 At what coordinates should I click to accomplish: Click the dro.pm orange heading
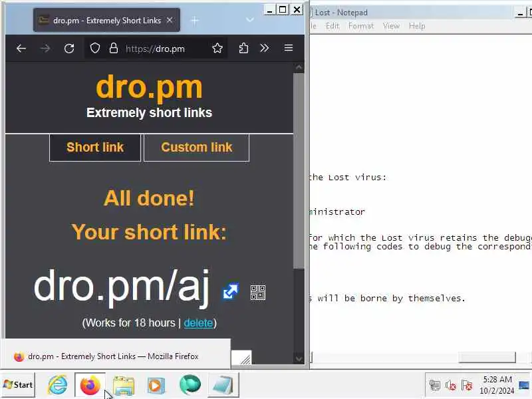(149, 87)
